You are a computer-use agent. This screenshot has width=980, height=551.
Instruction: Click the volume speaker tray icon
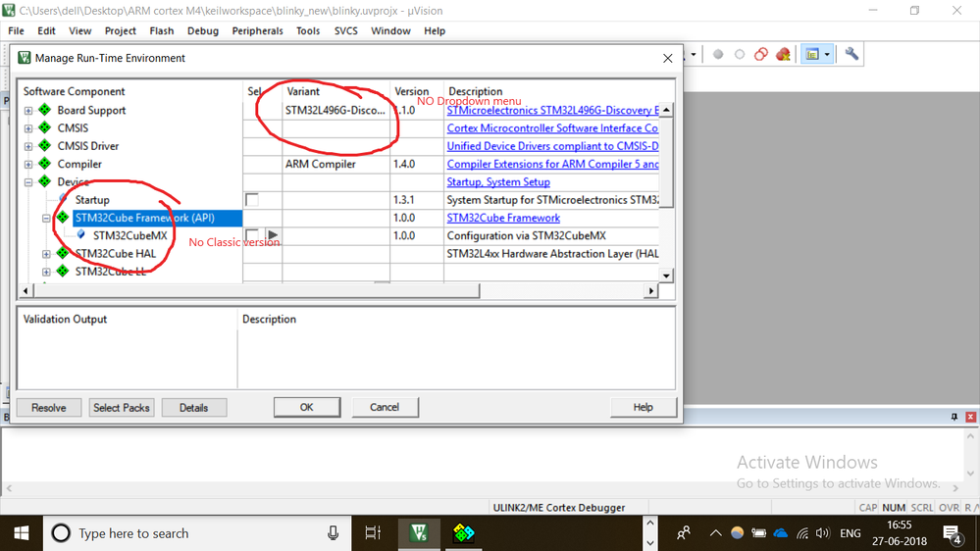tap(822, 533)
